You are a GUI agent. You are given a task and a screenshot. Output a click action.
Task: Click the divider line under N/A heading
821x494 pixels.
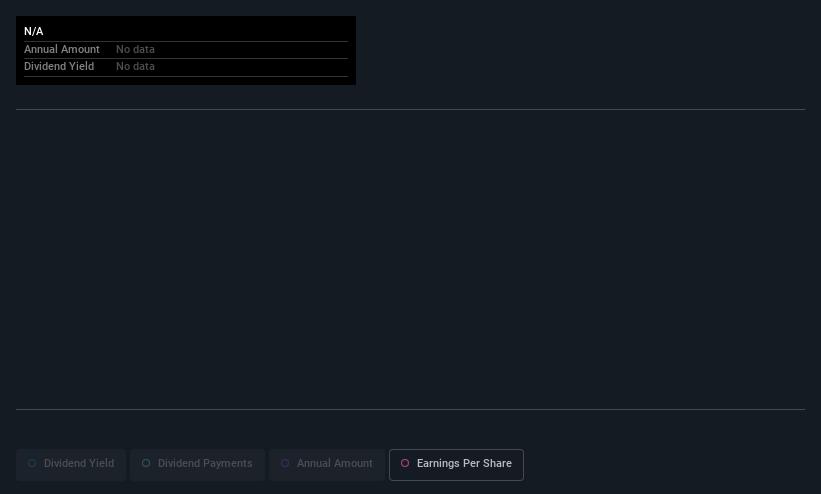(186, 41)
